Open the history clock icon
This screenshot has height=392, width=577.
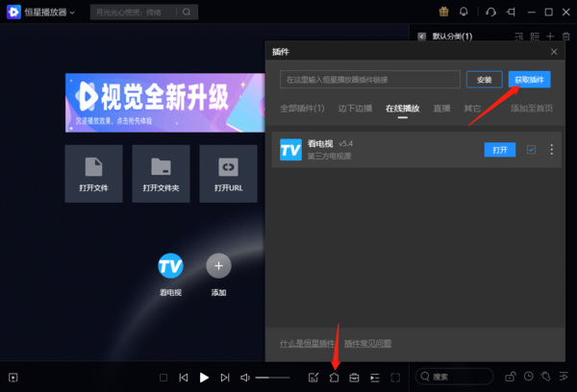528,377
